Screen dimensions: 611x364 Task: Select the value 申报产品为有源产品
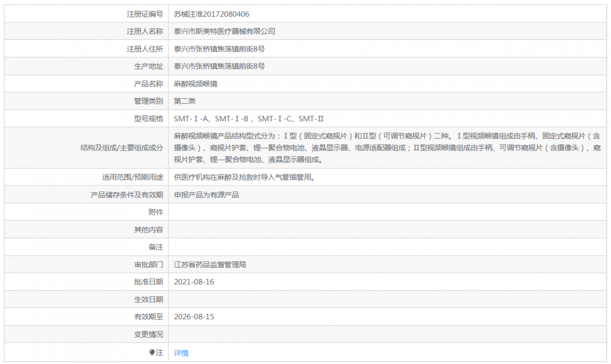[x=206, y=194]
